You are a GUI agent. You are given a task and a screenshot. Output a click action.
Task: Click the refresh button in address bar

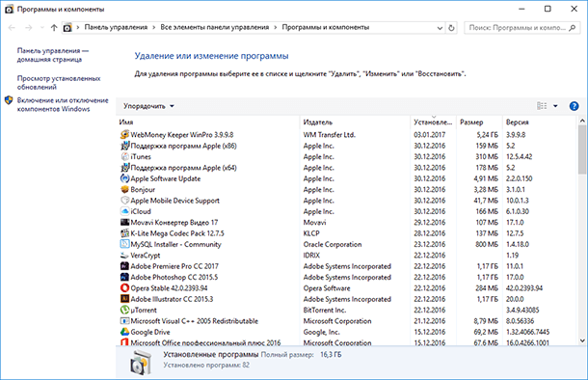coord(451,28)
